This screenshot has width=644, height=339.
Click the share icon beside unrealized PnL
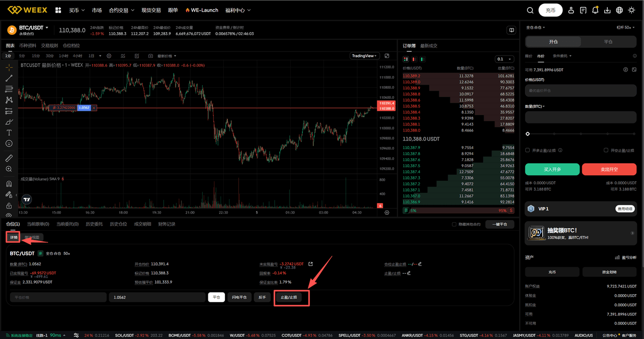point(310,264)
